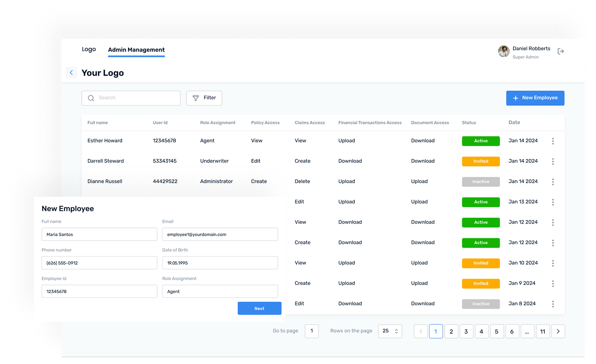Click the Email field in New Employee form

220,234
